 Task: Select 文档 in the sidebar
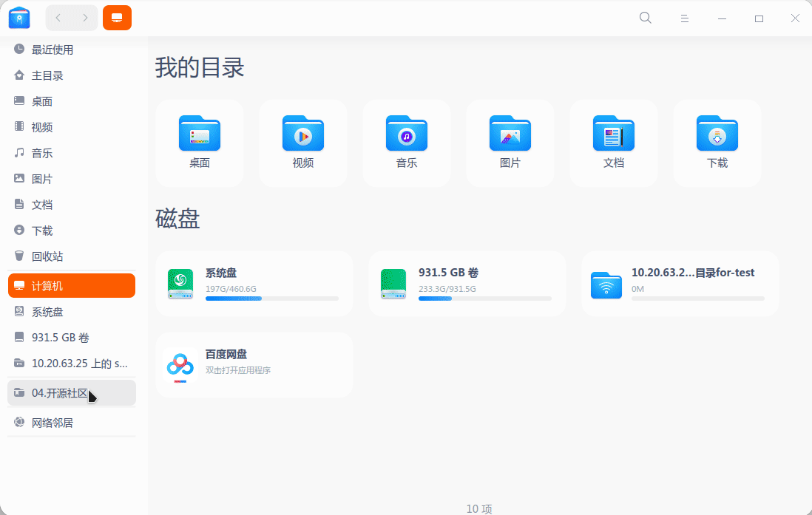72,205
